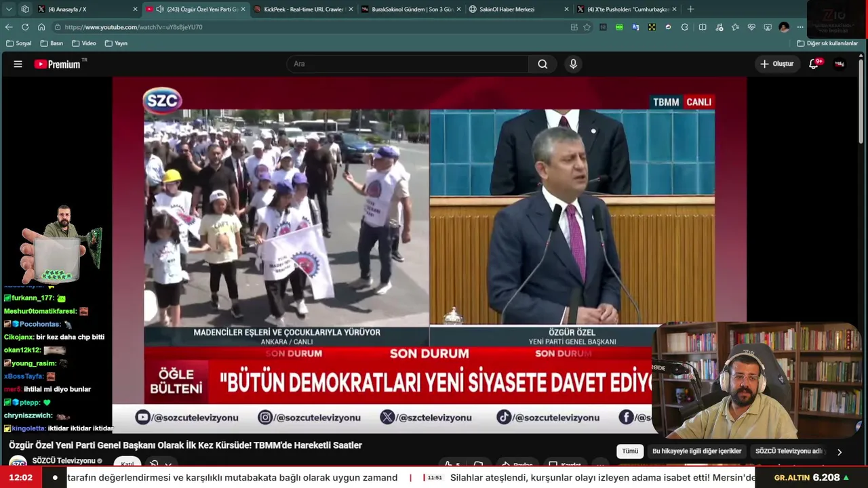Select Bu hikayeyle ilgili diğer içerikler chip
Image resolution: width=868 pixels, height=488 pixels.
pyautogui.click(x=696, y=451)
